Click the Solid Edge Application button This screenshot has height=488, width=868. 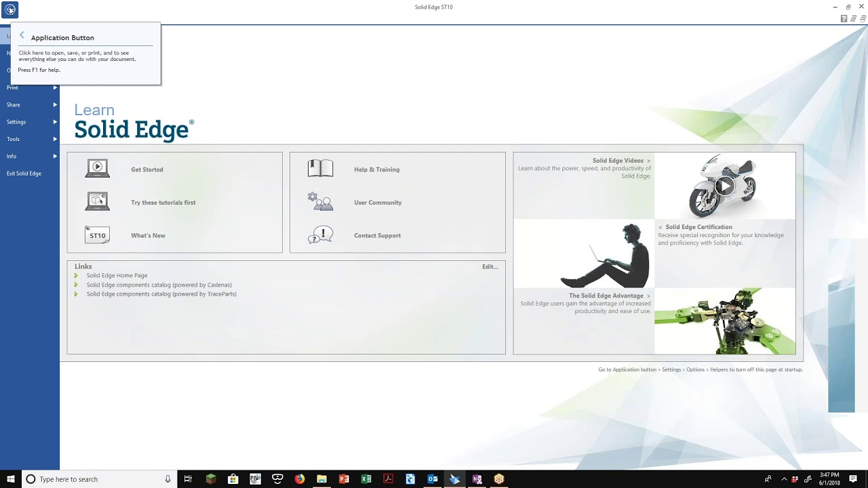pos(9,9)
